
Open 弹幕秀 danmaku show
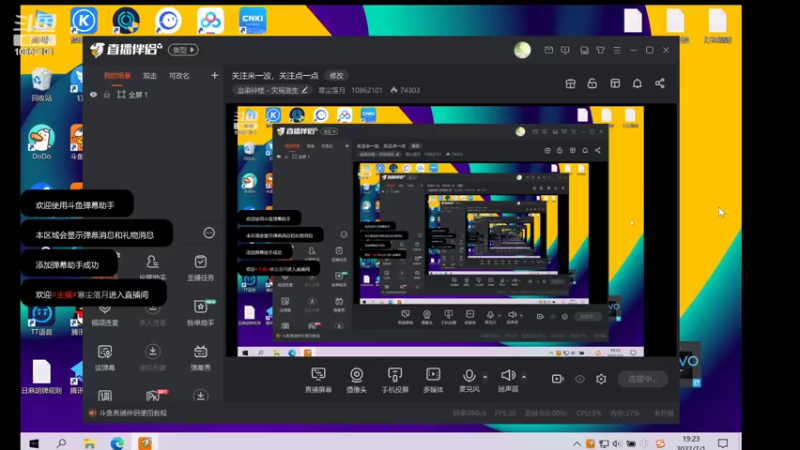201,357
